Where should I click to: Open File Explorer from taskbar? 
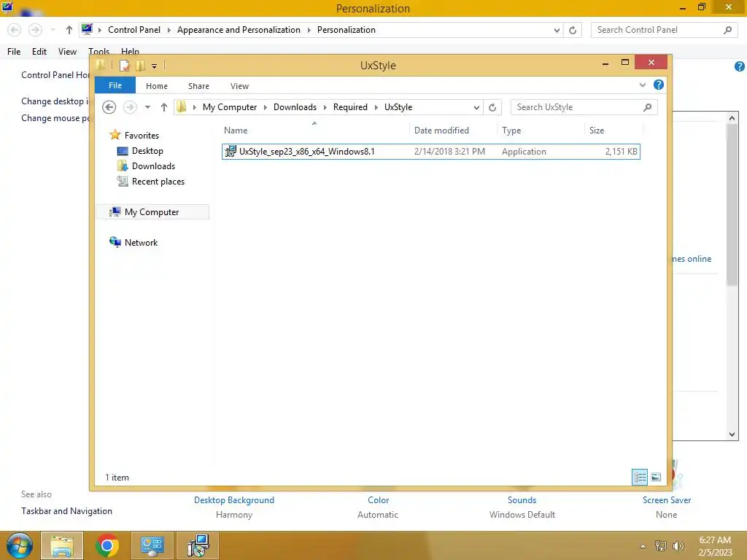(x=62, y=545)
